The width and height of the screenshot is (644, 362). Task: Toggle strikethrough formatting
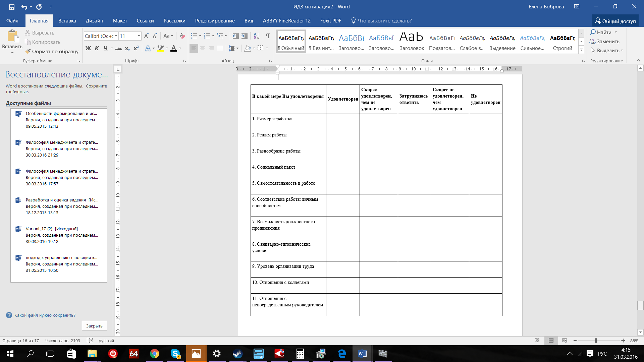pyautogui.click(x=119, y=48)
